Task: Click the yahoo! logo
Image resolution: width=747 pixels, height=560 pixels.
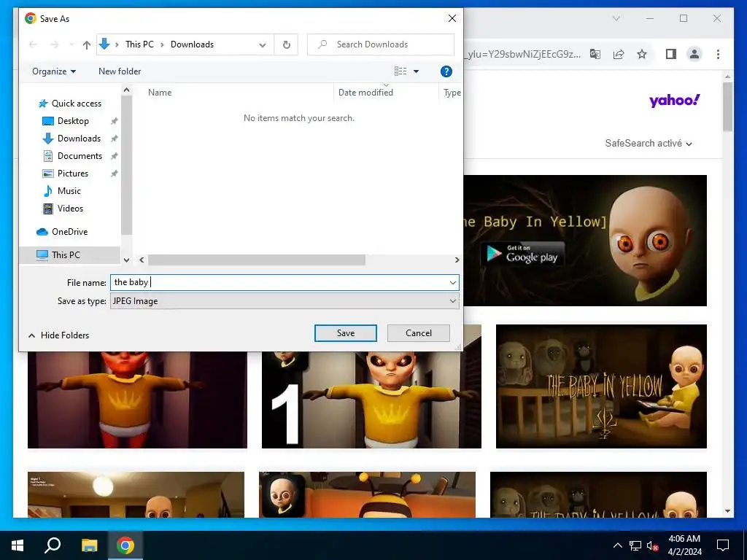Action: pos(674,101)
